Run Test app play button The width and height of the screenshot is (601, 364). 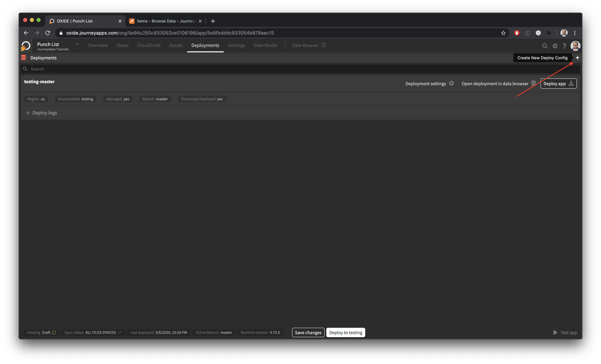(555, 332)
